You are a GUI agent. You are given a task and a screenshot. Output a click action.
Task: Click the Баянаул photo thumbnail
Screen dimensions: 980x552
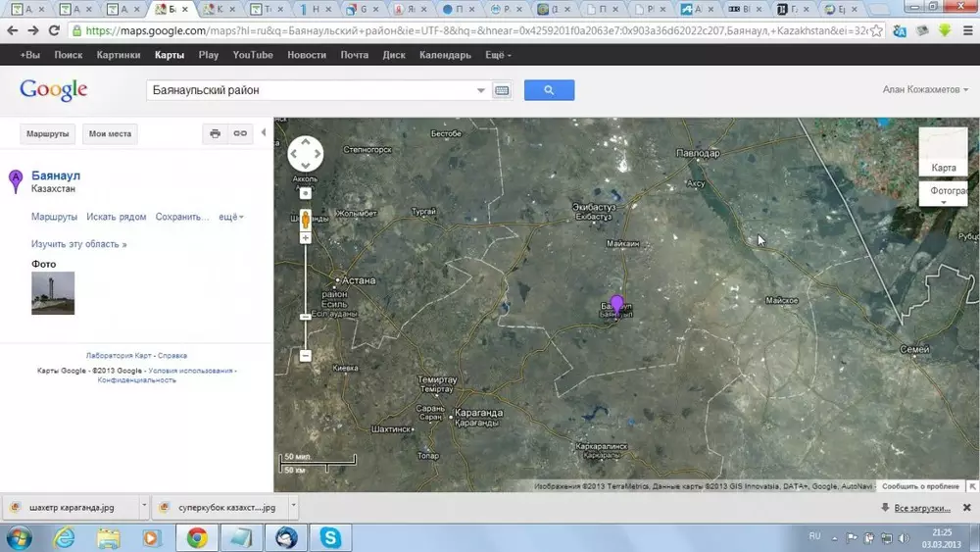[53, 292]
